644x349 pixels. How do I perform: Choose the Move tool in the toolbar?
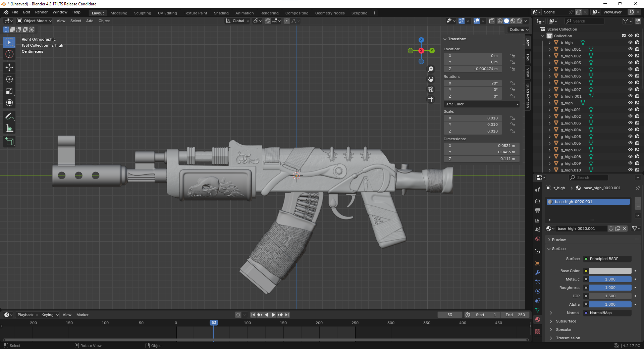(9, 67)
